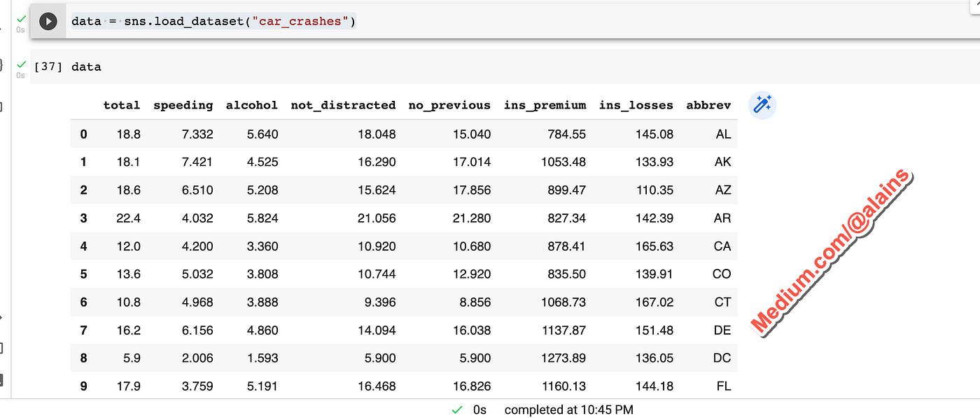Click ins_losses value 167.02
Viewport: 980px width, 418px height.
pyautogui.click(x=654, y=302)
